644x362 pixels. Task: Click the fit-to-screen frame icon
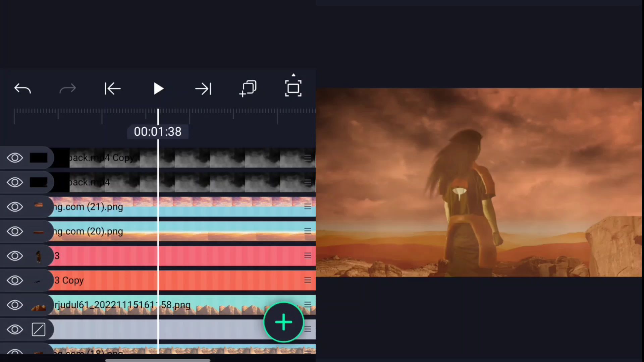tap(293, 88)
